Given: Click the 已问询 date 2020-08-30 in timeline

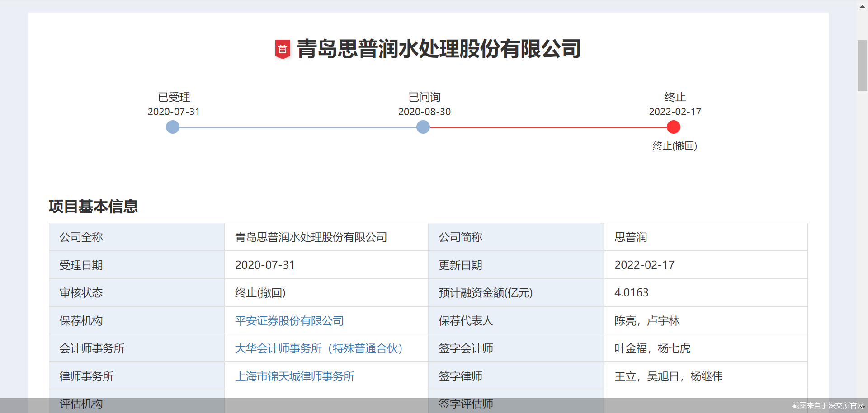Looking at the screenshot, I should click(x=425, y=112).
